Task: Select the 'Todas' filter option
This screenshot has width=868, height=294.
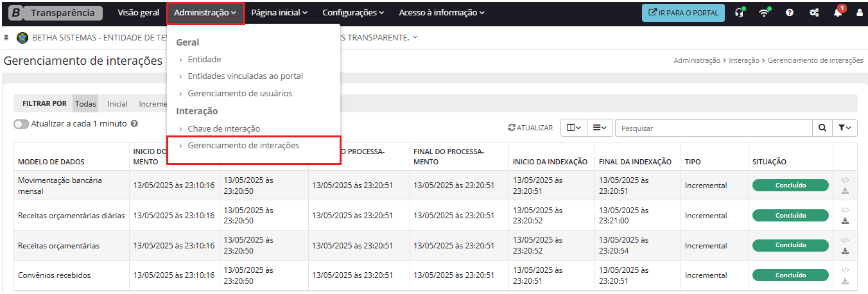Action: pos(85,103)
